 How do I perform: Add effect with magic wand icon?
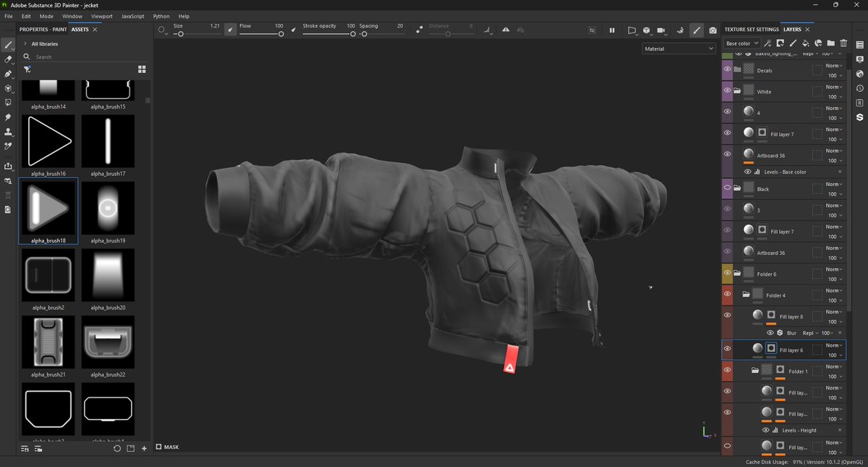[x=767, y=43]
